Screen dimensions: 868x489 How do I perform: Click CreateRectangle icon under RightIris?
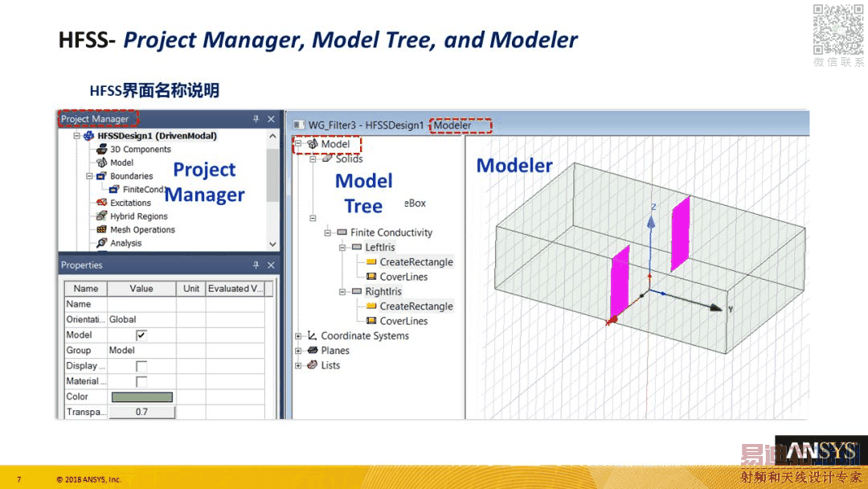coord(371,306)
